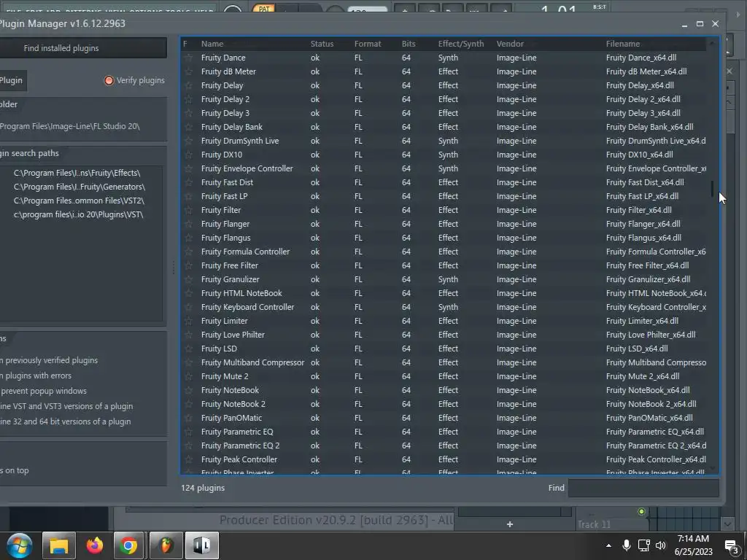The image size is (747, 560).
Task: Sort by the Effect/Synth column header
Action: 461,44
